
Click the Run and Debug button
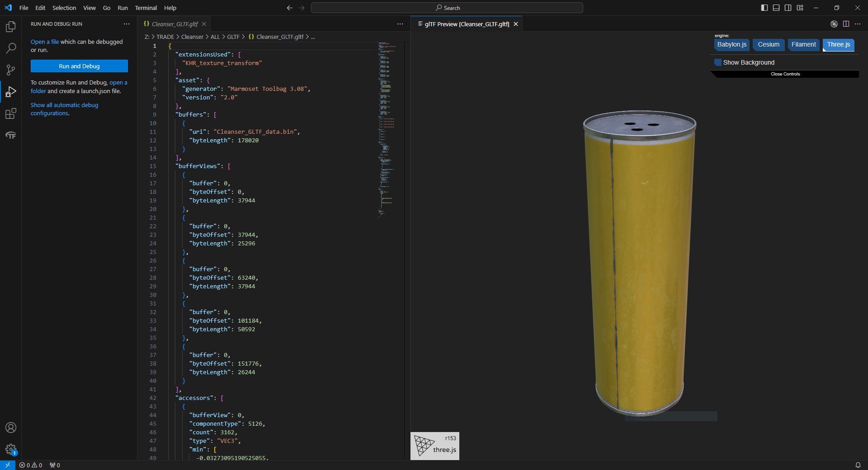pos(79,66)
